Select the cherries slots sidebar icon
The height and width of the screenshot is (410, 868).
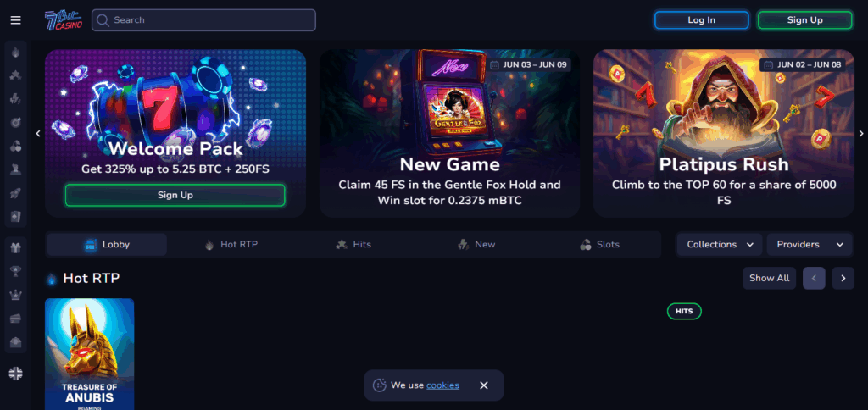click(x=15, y=146)
